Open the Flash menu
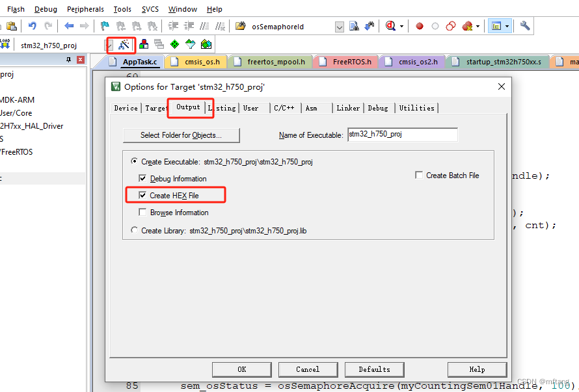 tap(16, 9)
